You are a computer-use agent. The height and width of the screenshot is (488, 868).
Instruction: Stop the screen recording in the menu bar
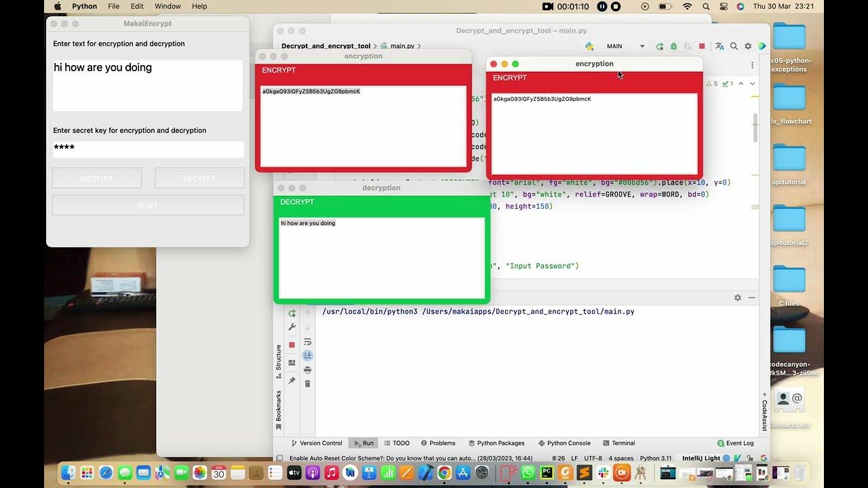[616, 6]
